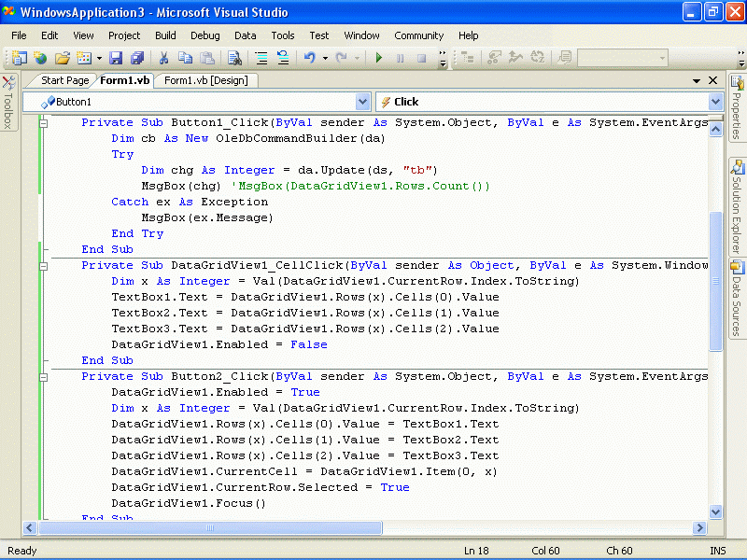Screen dimensions: 747x560
Task: Click the Break All pause icon
Action: point(401,58)
